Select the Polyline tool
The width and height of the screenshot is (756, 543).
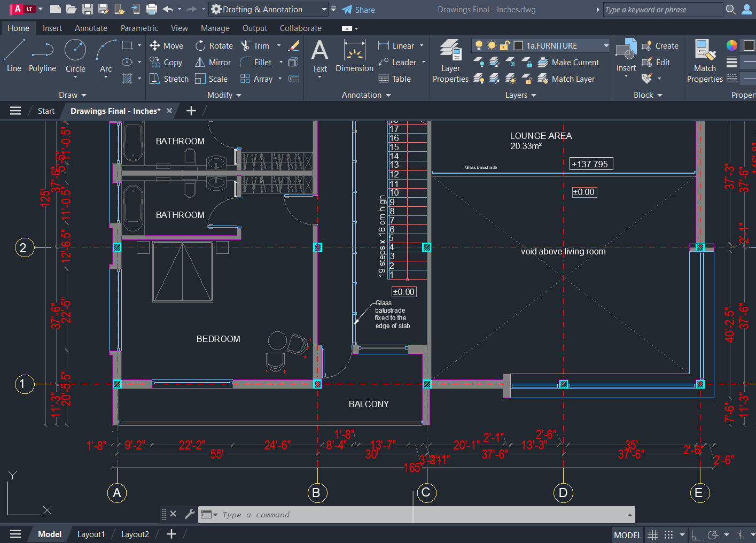42,56
